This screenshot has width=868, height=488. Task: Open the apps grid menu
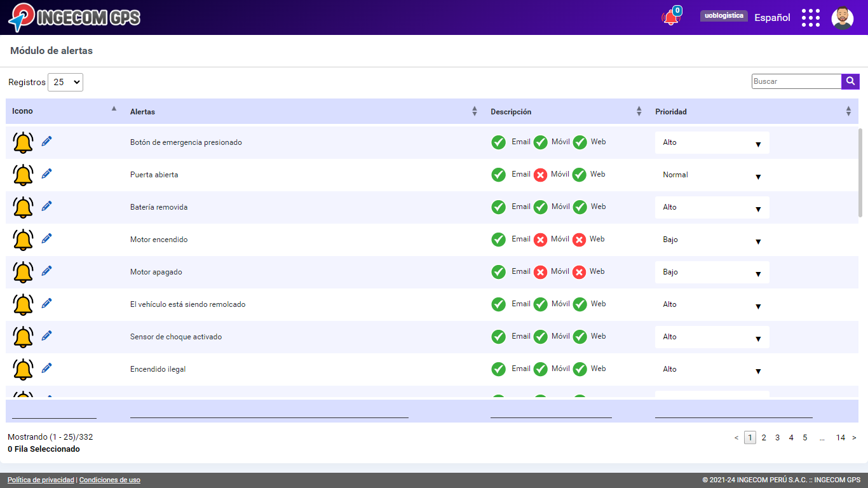click(x=810, y=18)
